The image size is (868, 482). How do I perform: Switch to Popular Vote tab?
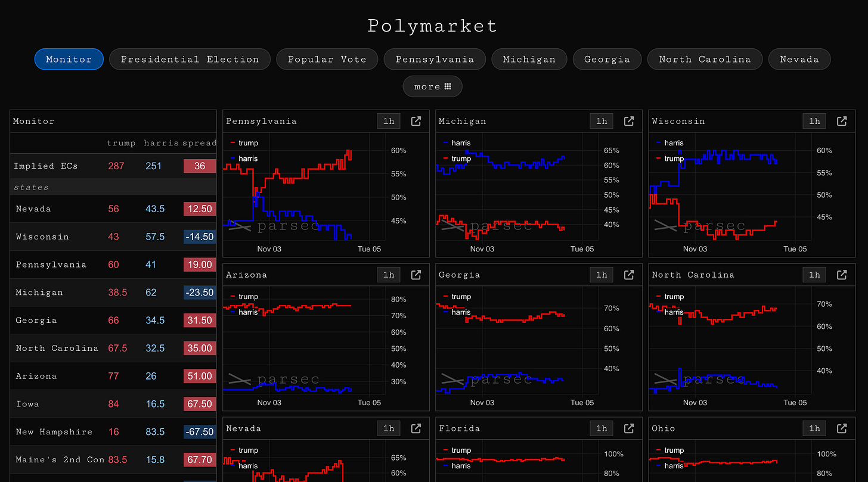(x=327, y=59)
